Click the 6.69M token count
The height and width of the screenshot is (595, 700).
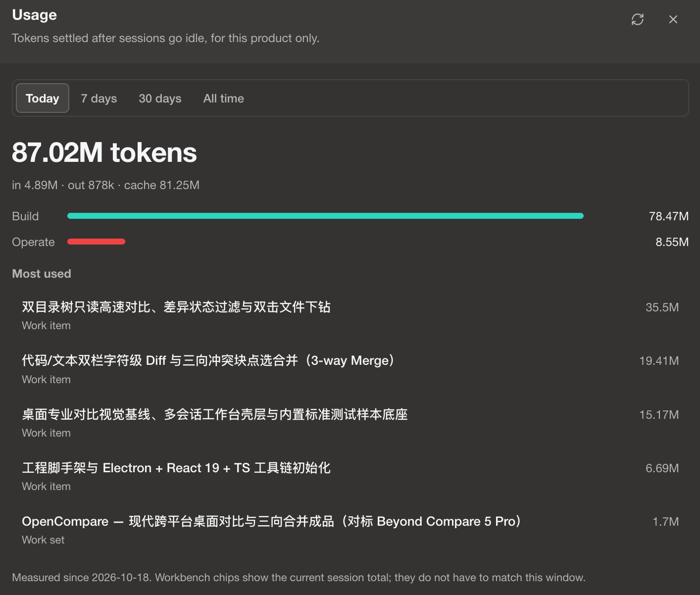click(x=662, y=468)
